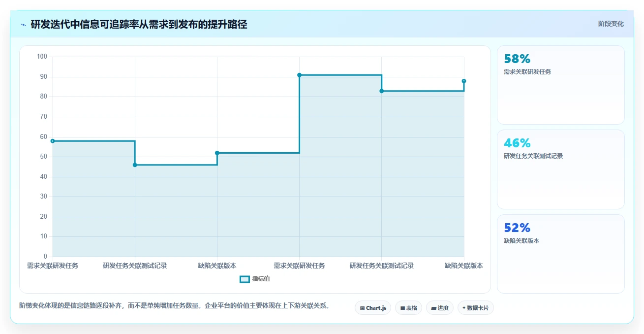This screenshot has height=334, width=644.
Task: Click the y-axis label 50
Action: pos(44,157)
